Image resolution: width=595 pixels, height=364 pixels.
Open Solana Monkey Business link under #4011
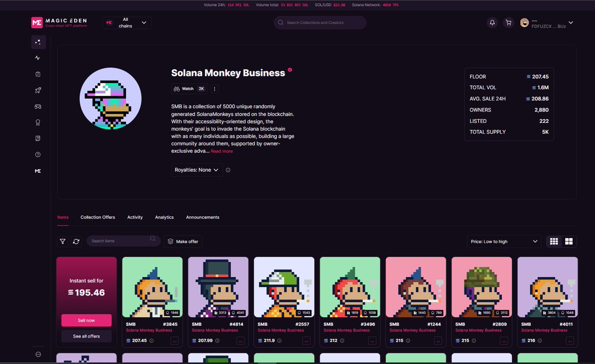click(x=544, y=330)
